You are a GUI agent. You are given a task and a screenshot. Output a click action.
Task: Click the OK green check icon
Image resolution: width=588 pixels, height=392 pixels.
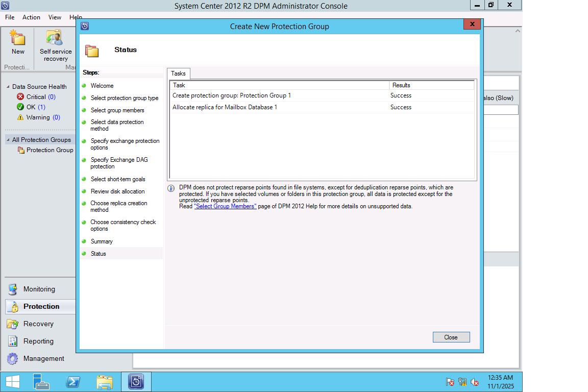pos(20,107)
